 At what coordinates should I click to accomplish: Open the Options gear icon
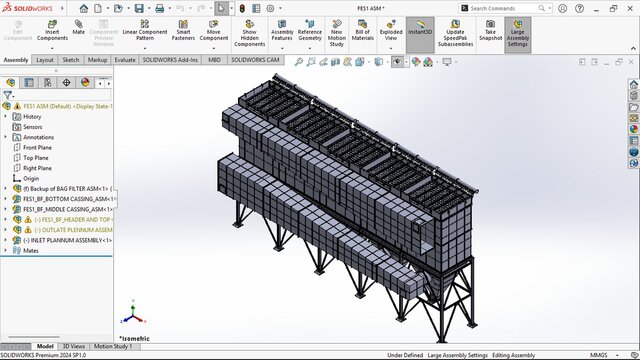coord(270,8)
